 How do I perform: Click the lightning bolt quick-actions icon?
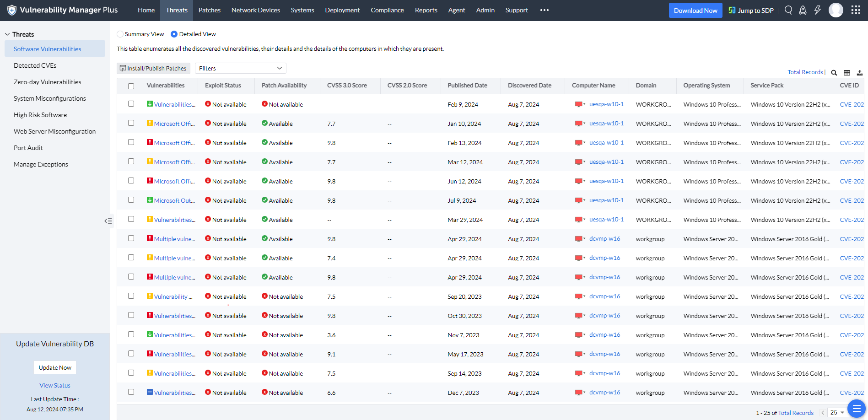(x=818, y=10)
